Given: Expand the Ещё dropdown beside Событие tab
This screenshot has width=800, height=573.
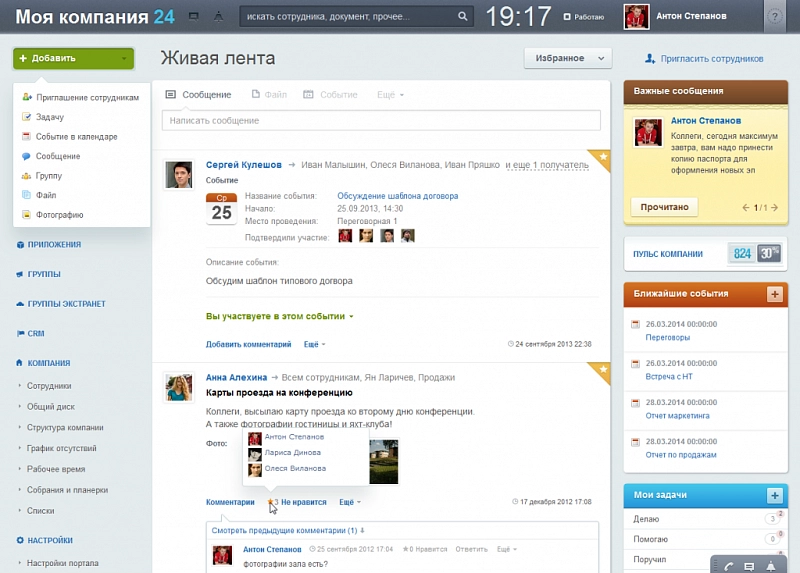Looking at the screenshot, I should click(390, 95).
